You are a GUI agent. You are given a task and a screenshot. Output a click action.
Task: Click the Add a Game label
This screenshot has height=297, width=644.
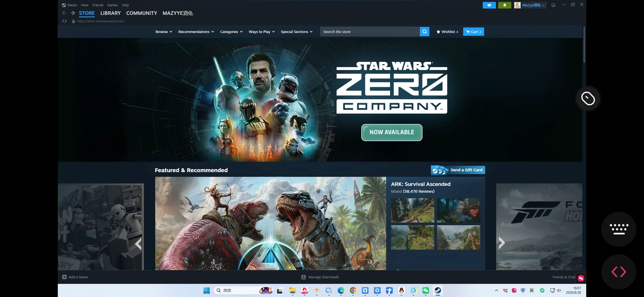pos(78,277)
